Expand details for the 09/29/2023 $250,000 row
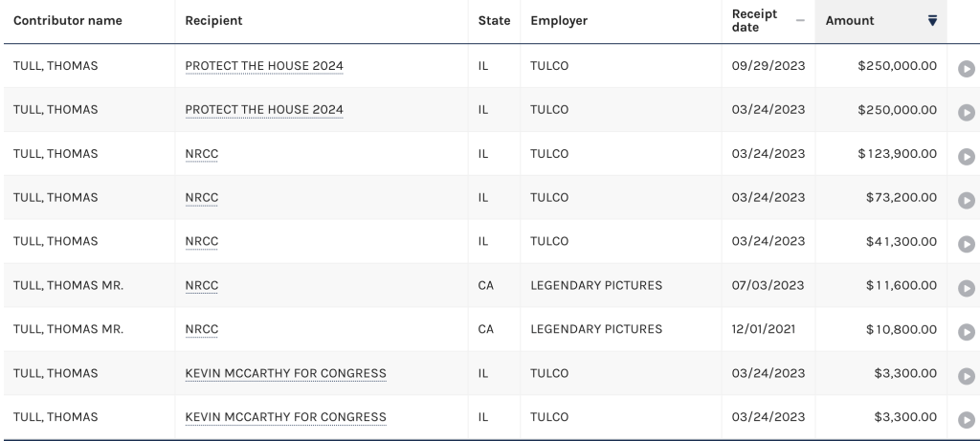 (967, 69)
